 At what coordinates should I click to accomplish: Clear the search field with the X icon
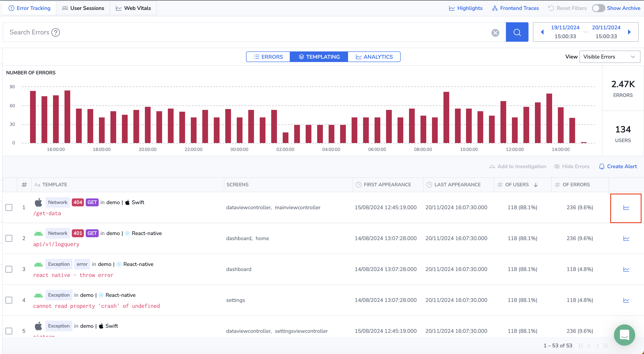point(495,32)
